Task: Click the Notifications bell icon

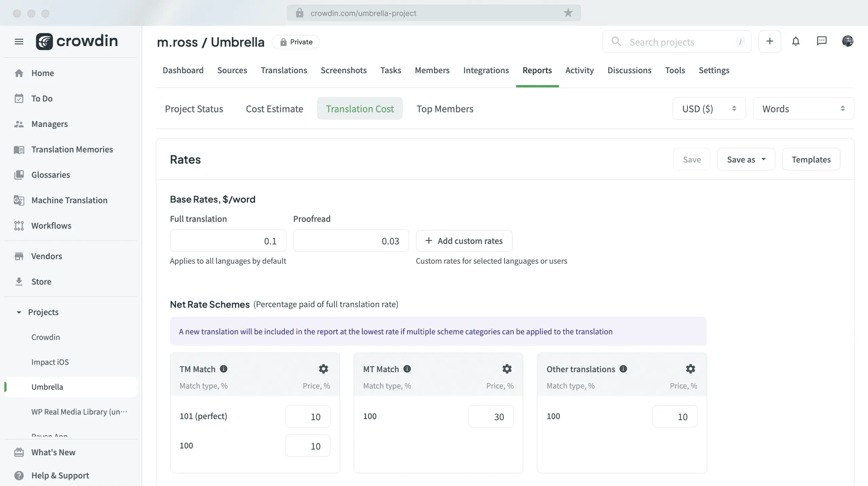Action: 796,42
